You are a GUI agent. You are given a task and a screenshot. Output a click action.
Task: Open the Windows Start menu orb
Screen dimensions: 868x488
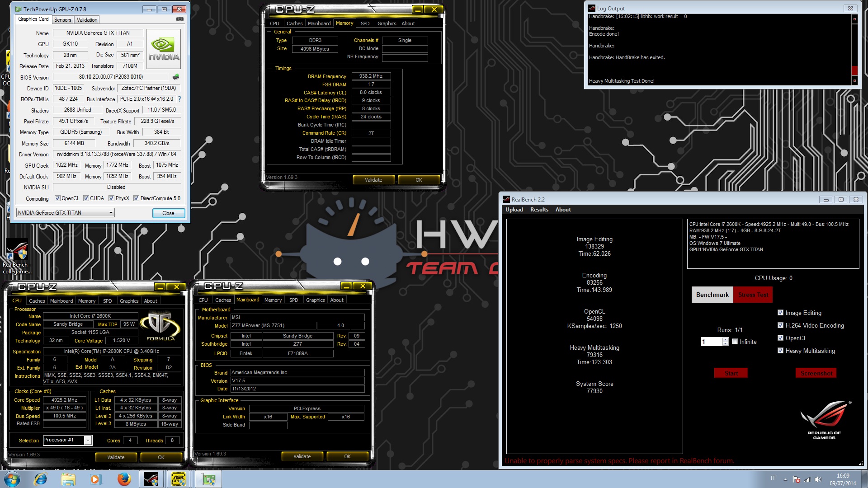[x=12, y=479]
